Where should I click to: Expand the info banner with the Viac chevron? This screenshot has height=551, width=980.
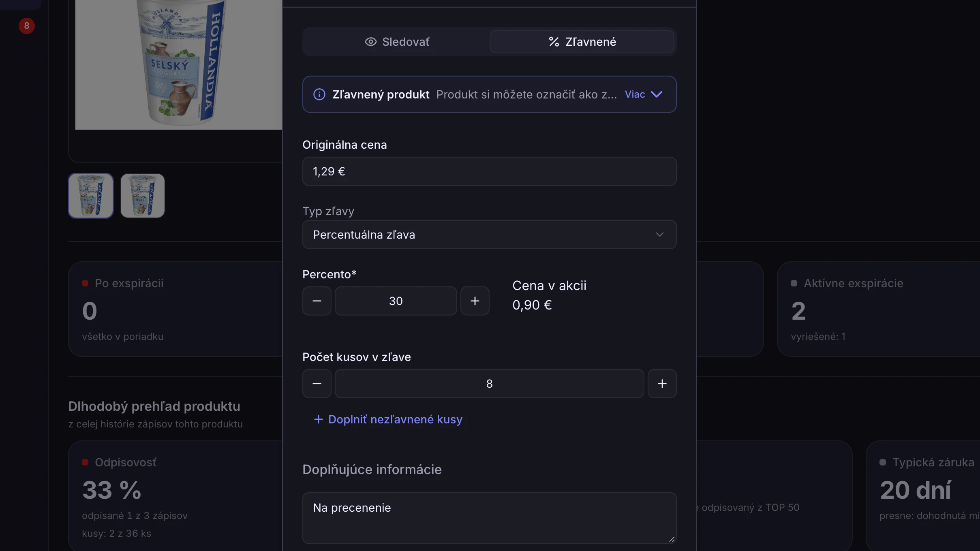pos(657,94)
